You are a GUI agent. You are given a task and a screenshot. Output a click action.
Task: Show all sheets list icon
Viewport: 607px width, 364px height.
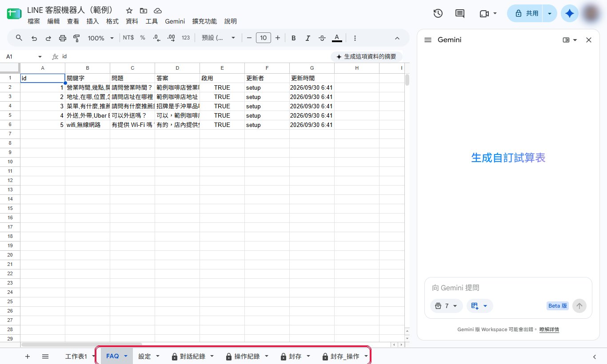pos(45,356)
